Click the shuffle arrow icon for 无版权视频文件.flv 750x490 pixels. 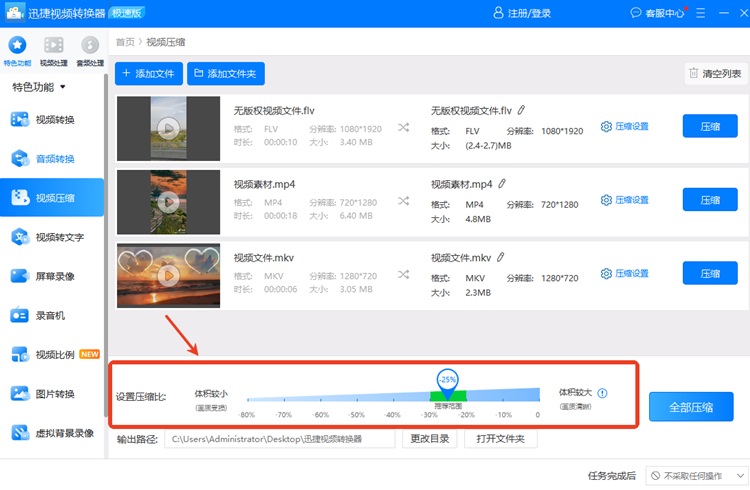(x=404, y=127)
